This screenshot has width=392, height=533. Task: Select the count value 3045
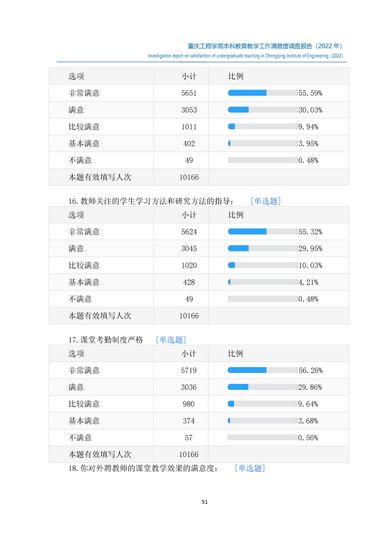tap(189, 248)
